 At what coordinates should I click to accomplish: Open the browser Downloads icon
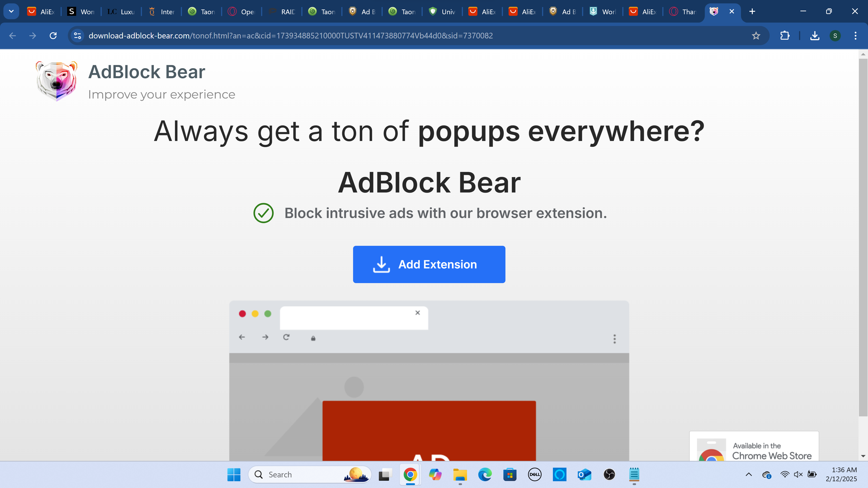[815, 36]
